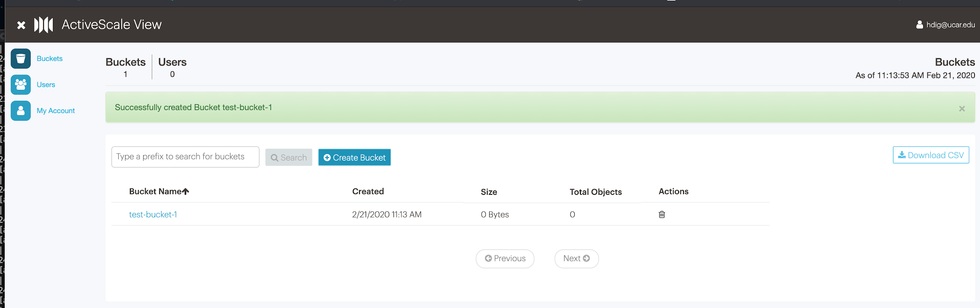Download the bucket list as CSV
Viewport: 980px width, 308px height.
tap(931, 155)
